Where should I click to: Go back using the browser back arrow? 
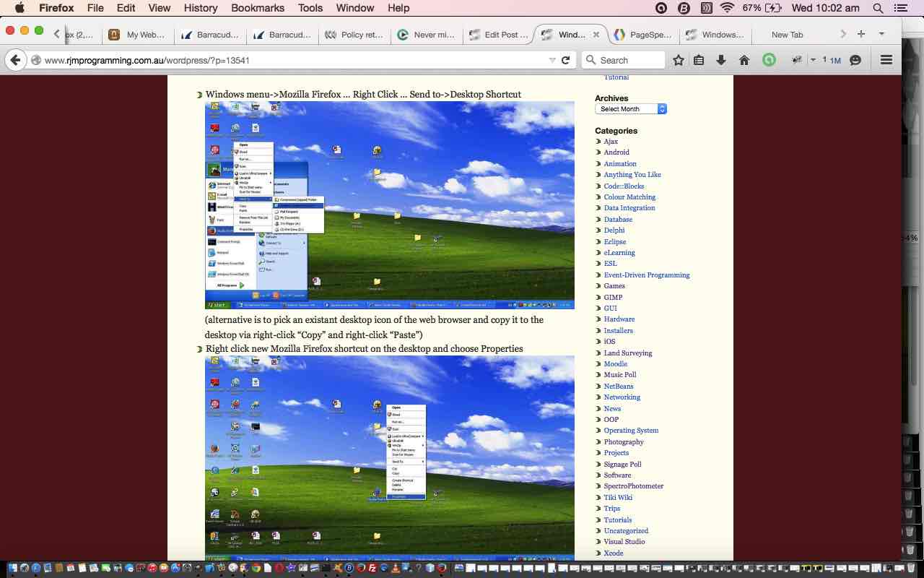pos(16,60)
